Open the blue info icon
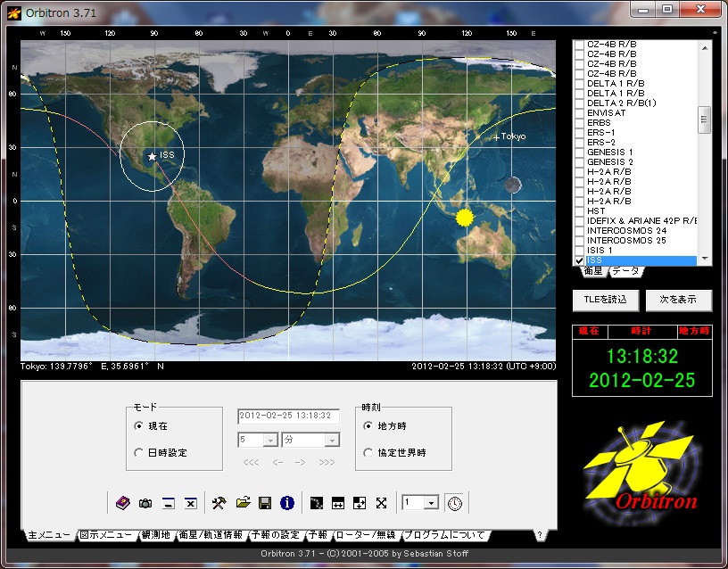This screenshot has height=569, width=728. pyautogui.click(x=287, y=503)
